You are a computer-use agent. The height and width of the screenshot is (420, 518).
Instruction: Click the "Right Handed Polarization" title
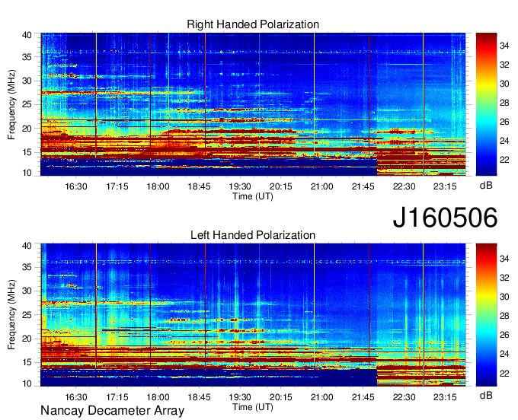click(x=253, y=24)
